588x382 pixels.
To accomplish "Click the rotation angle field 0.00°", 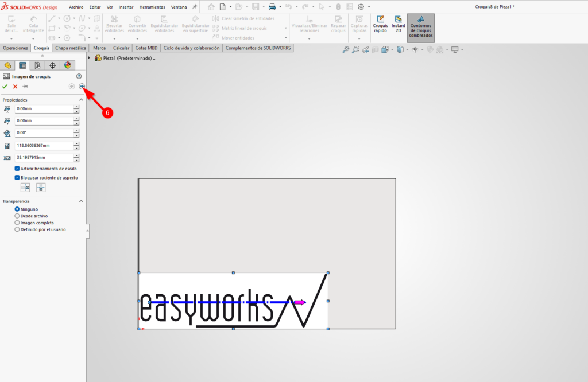I will pos(44,132).
